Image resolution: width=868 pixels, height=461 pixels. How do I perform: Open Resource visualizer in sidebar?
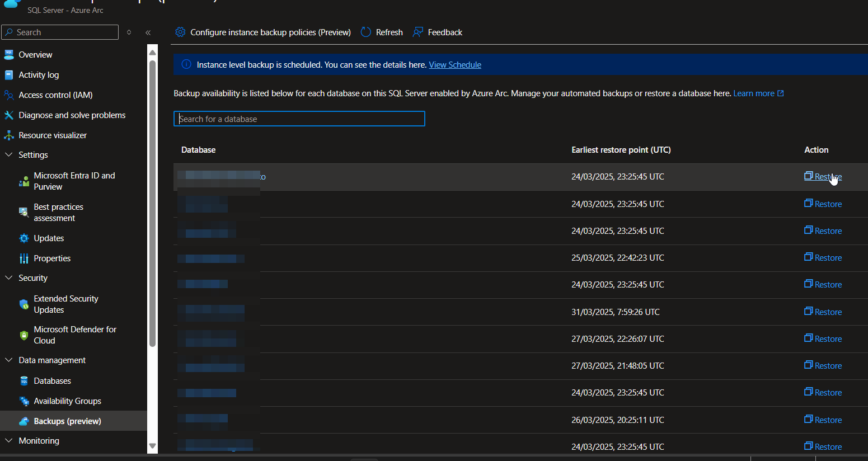point(53,135)
